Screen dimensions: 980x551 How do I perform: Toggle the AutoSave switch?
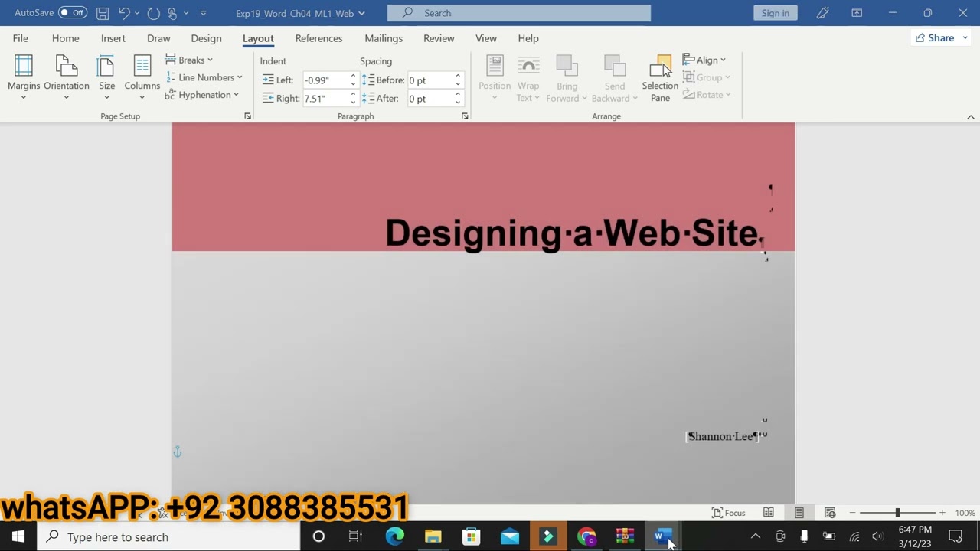[x=73, y=13]
